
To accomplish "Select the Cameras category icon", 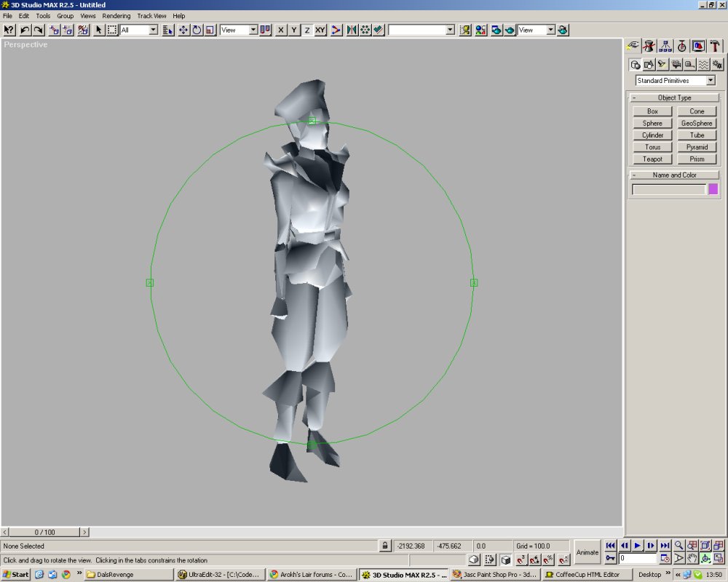I will click(x=676, y=65).
